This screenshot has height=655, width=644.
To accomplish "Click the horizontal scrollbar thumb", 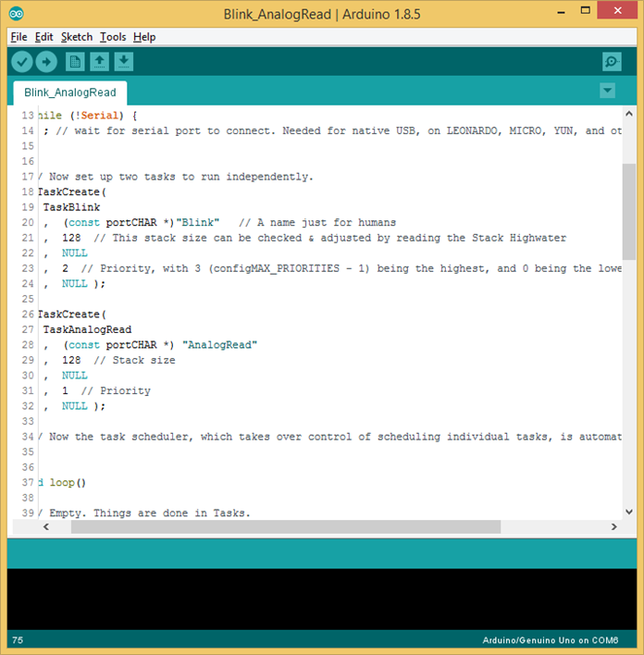I will click(286, 526).
